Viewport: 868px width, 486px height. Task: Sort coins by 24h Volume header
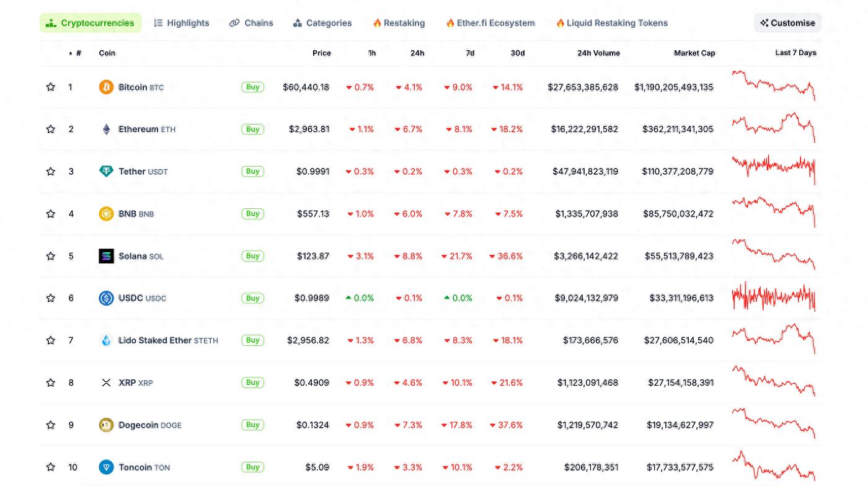pos(598,53)
